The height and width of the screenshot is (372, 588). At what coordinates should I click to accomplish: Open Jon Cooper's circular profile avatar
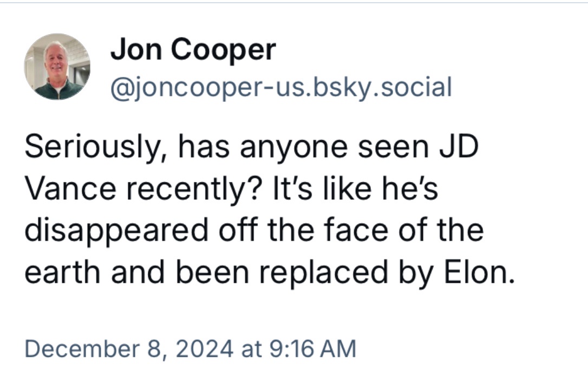[x=57, y=67]
